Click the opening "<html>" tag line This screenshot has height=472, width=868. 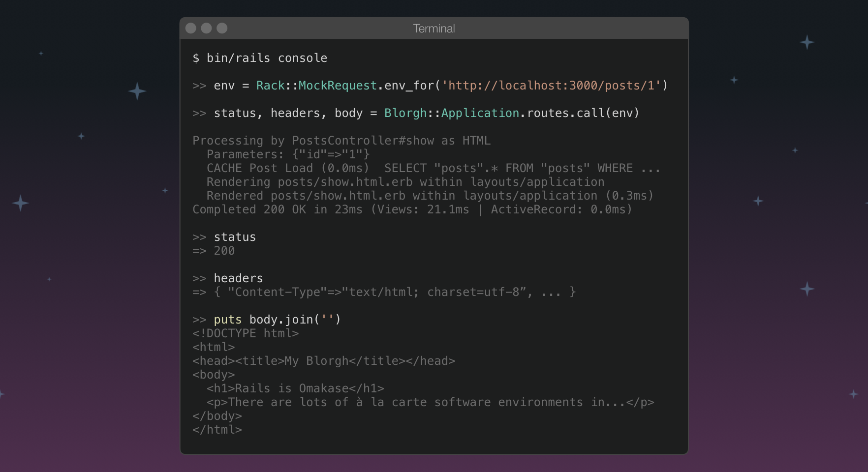click(x=214, y=347)
